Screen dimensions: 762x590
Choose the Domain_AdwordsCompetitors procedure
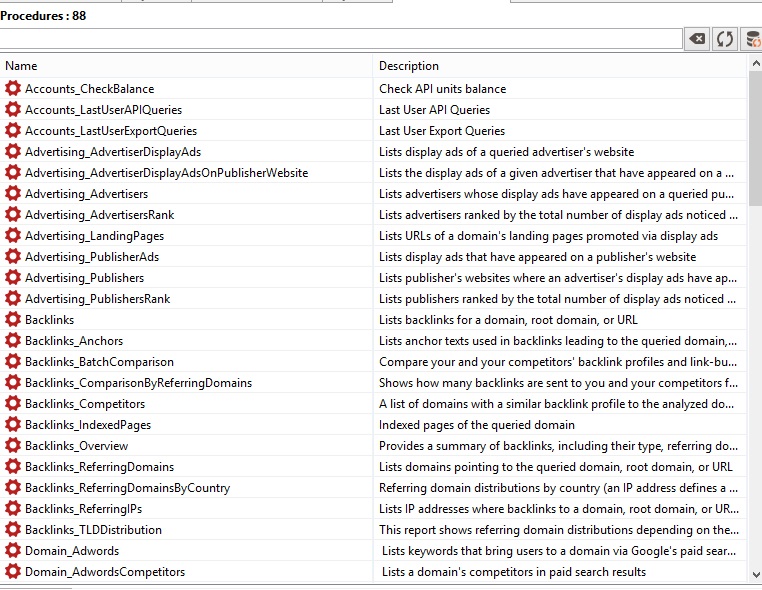pyautogui.click(x=105, y=572)
